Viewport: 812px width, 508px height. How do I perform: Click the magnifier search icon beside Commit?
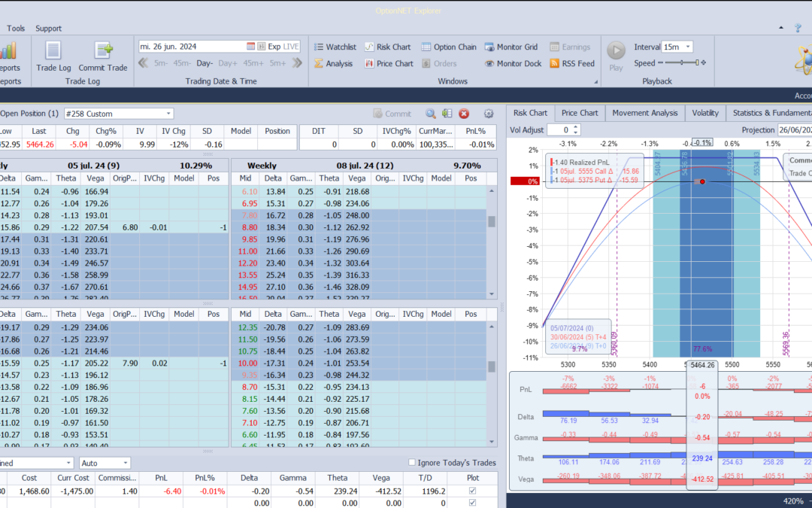pyautogui.click(x=431, y=114)
